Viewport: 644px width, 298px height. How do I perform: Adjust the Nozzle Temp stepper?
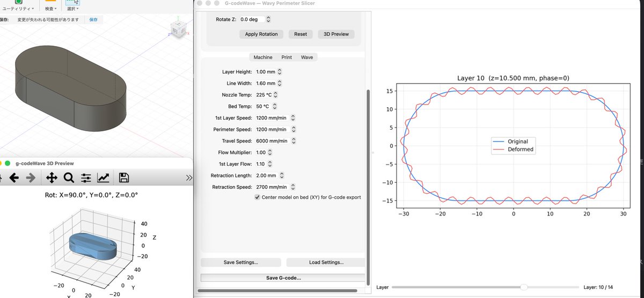tap(276, 95)
